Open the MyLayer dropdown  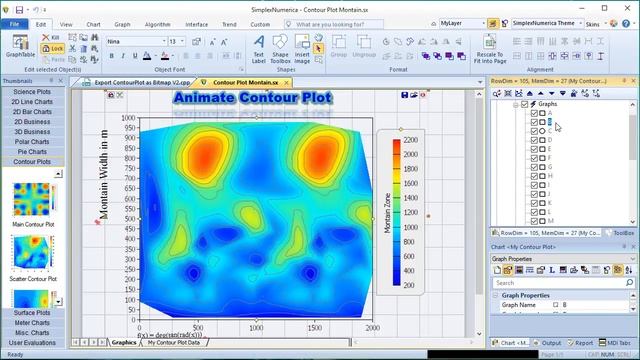point(483,24)
